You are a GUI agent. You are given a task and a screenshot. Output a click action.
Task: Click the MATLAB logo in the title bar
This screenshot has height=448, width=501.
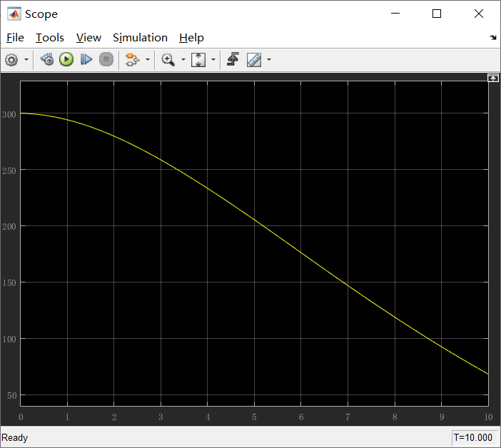14,14
